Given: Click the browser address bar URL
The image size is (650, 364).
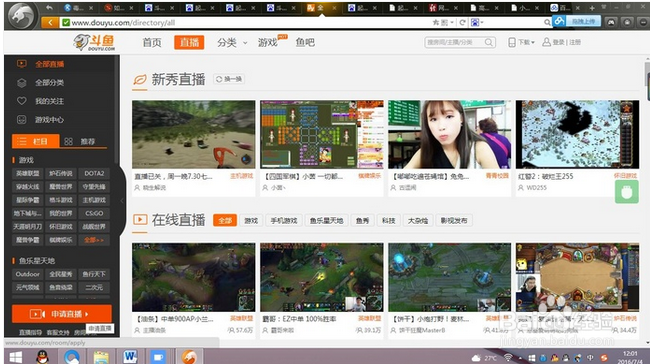Looking at the screenshot, I should click(123, 23).
